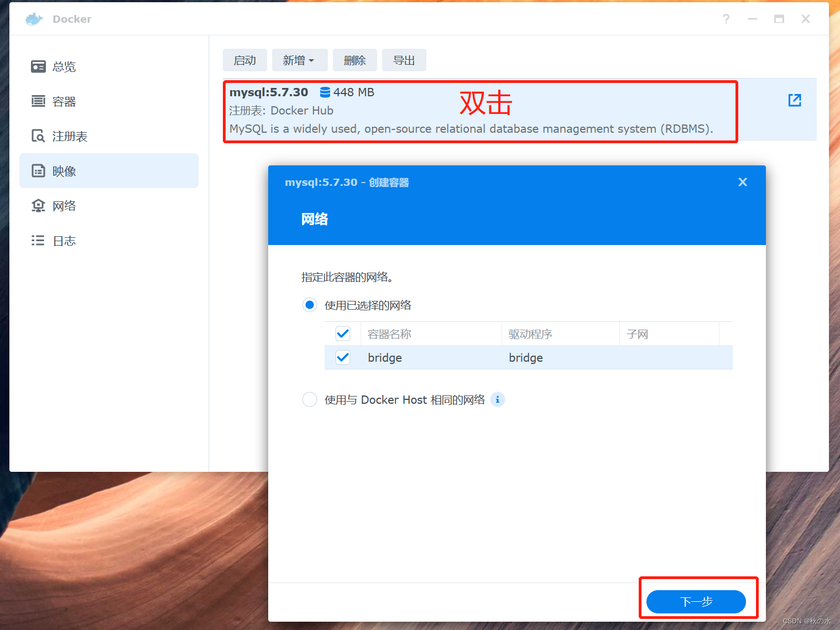Open the 映像 section
Screen dimensions: 840x630
point(109,171)
